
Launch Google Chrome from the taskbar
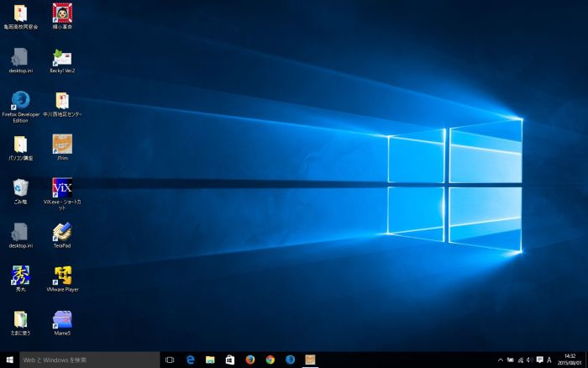point(270,360)
